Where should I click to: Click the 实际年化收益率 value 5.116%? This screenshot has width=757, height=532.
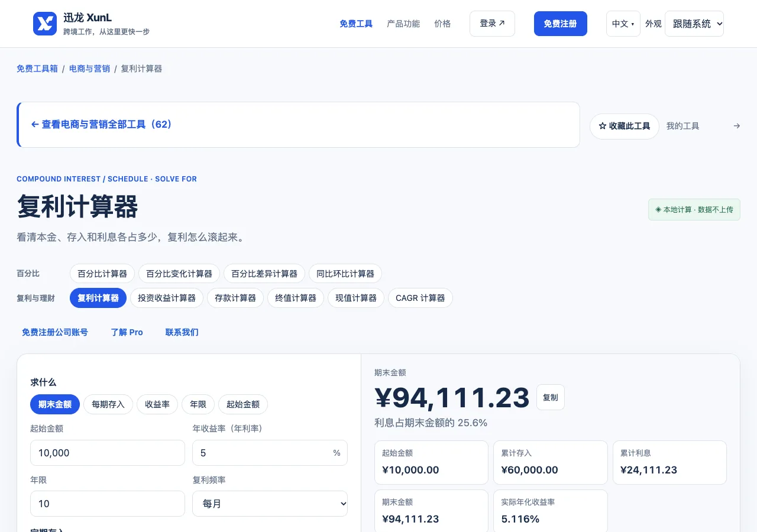click(x=520, y=519)
